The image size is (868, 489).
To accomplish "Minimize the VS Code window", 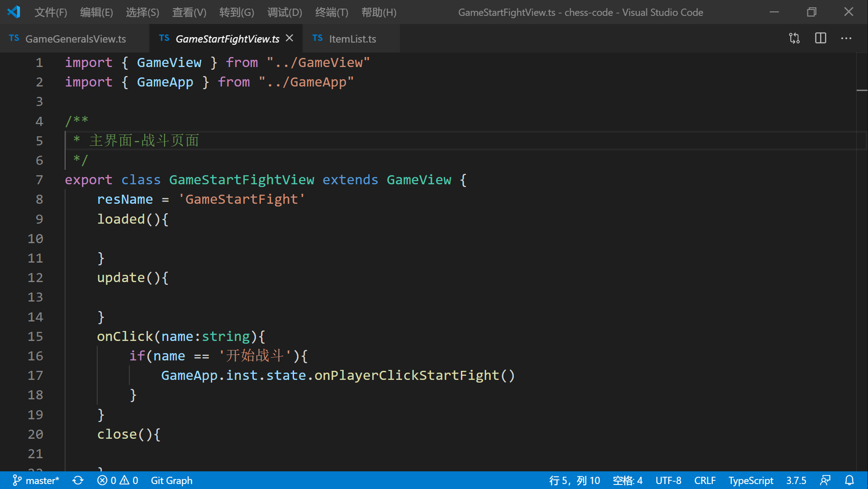I will pos(774,12).
